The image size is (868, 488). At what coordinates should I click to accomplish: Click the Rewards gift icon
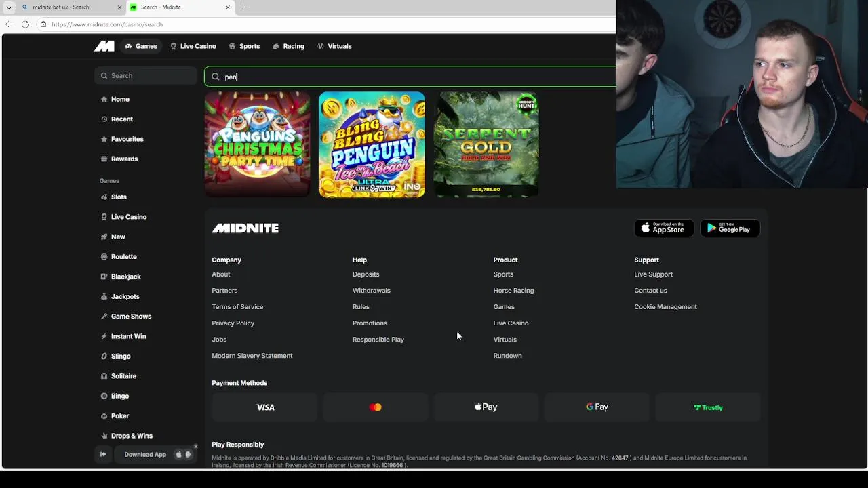pyautogui.click(x=104, y=159)
